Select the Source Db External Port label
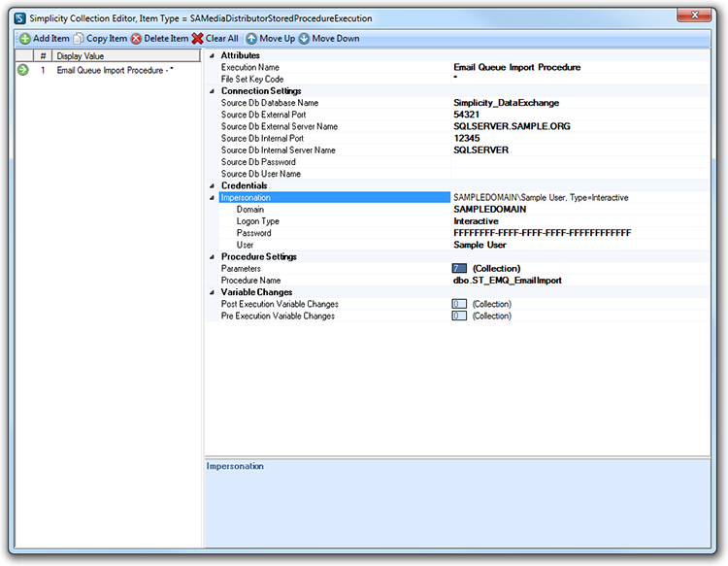The image size is (728, 566). (x=263, y=115)
